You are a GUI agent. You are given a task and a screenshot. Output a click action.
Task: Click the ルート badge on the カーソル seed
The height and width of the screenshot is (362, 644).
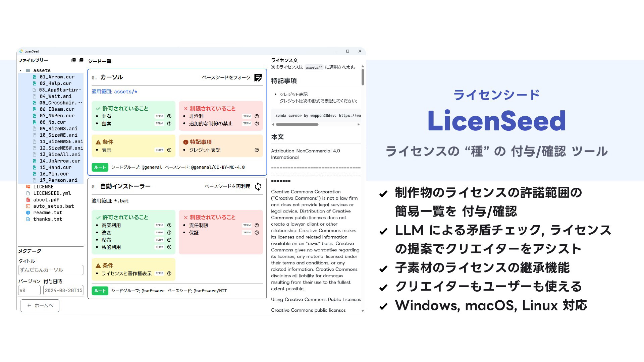[x=100, y=167]
